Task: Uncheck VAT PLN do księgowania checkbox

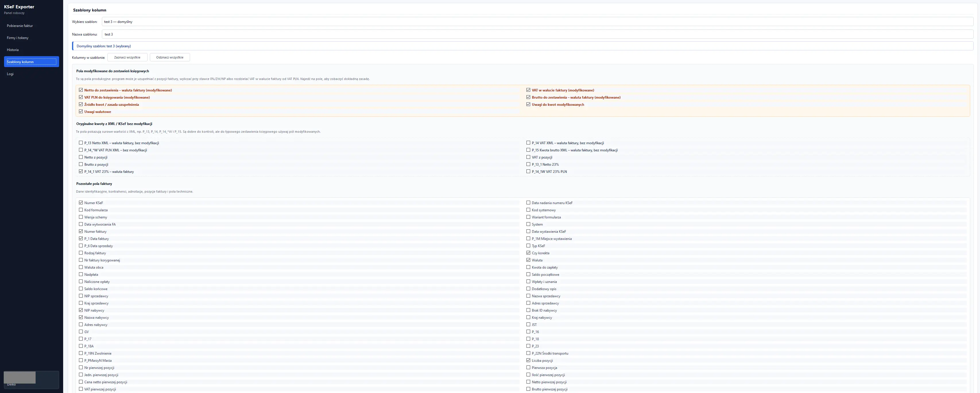Action: (x=81, y=97)
